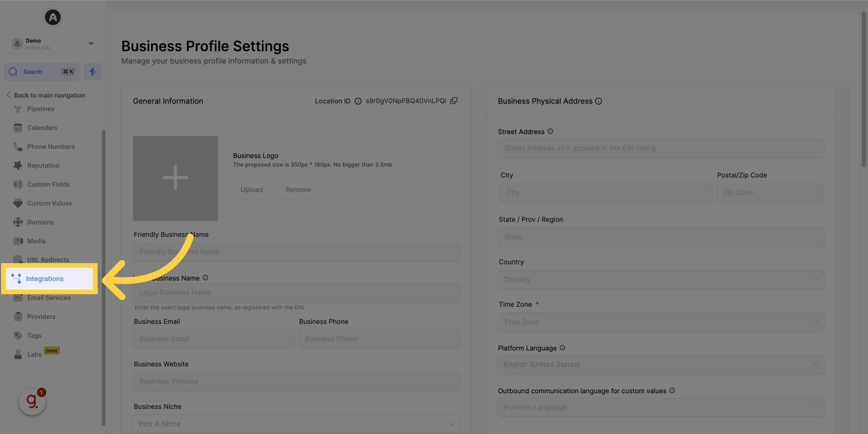Click the Legal Business Name field
Viewport: 868px width, 434px height.
point(296,293)
